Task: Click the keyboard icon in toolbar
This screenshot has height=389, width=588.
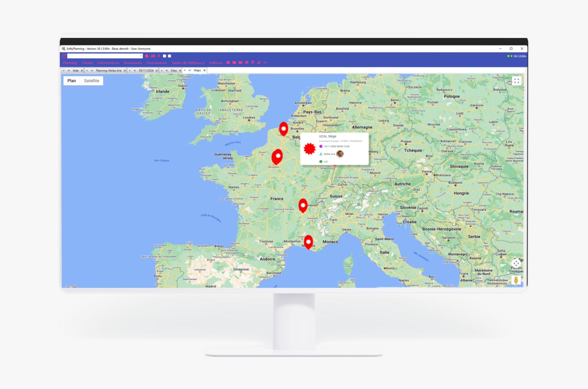Action: pyautogui.click(x=153, y=56)
